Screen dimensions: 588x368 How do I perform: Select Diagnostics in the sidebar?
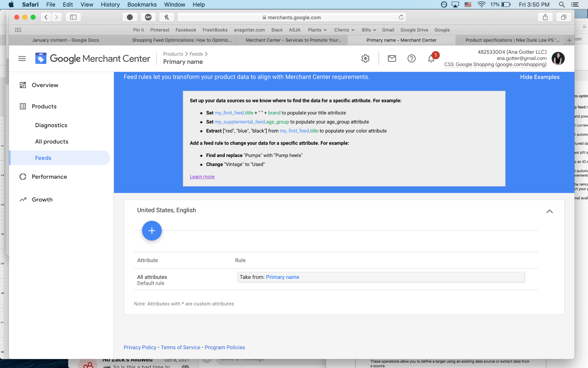(51, 125)
